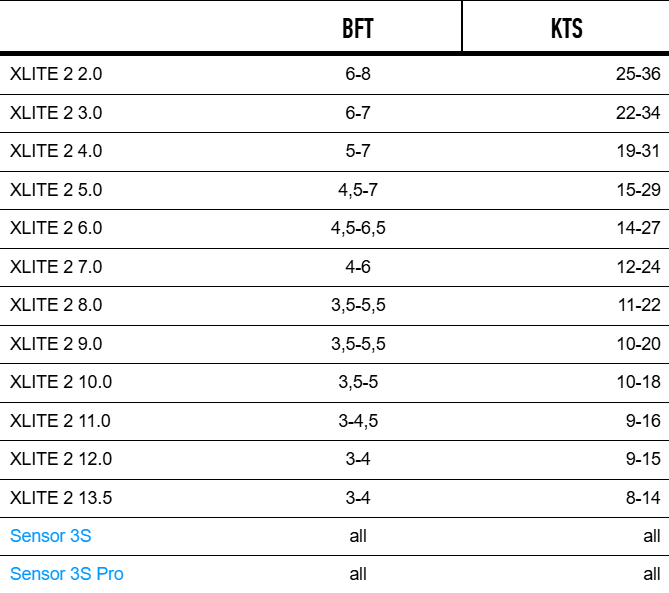
Task: Click the XLITE 2 4.0 row label
Action: tap(56, 151)
